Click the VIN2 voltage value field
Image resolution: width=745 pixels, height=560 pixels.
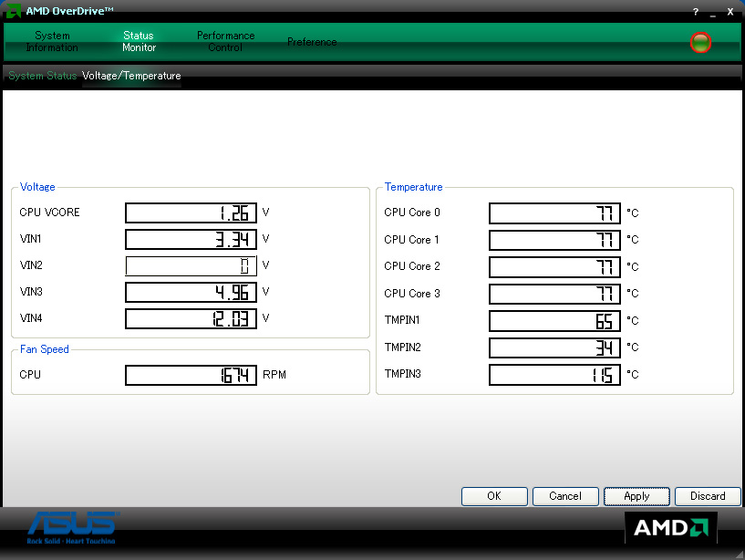(190, 266)
